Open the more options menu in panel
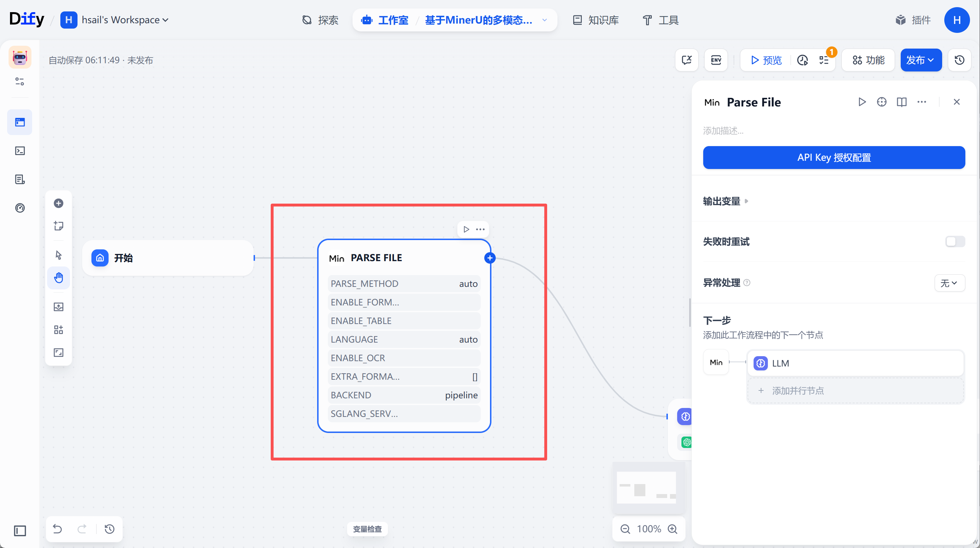The height and width of the screenshot is (548, 980). click(921, 101)
